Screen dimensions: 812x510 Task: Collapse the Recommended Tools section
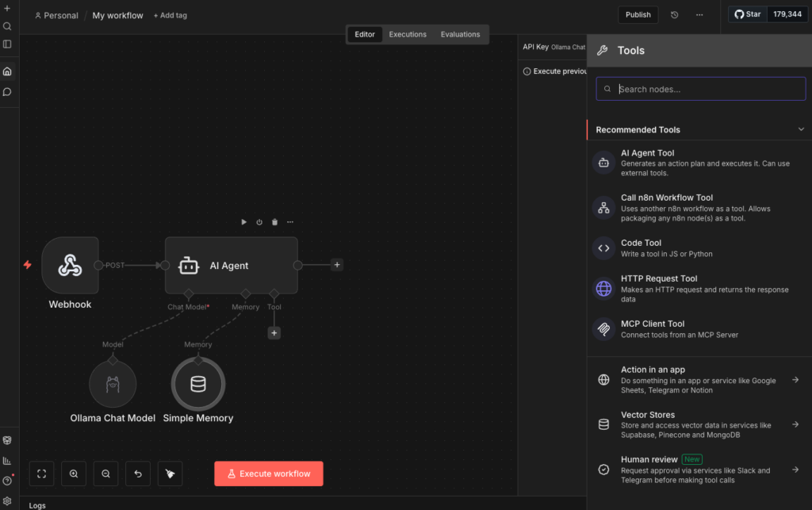[800, 129]
